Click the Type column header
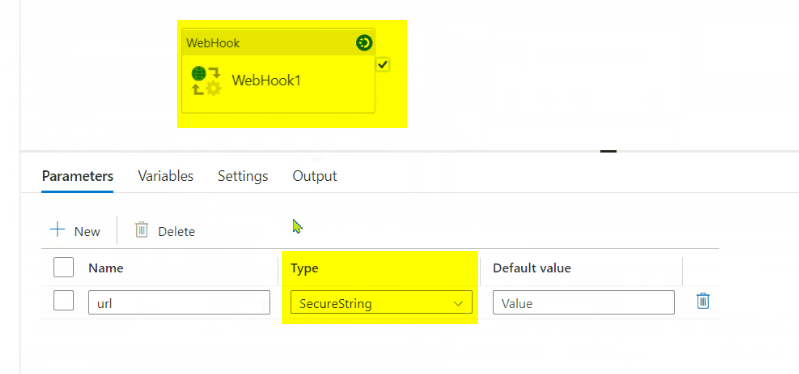Image resolution: width=799 pixels, height=374 pixels. pos(304,268)
